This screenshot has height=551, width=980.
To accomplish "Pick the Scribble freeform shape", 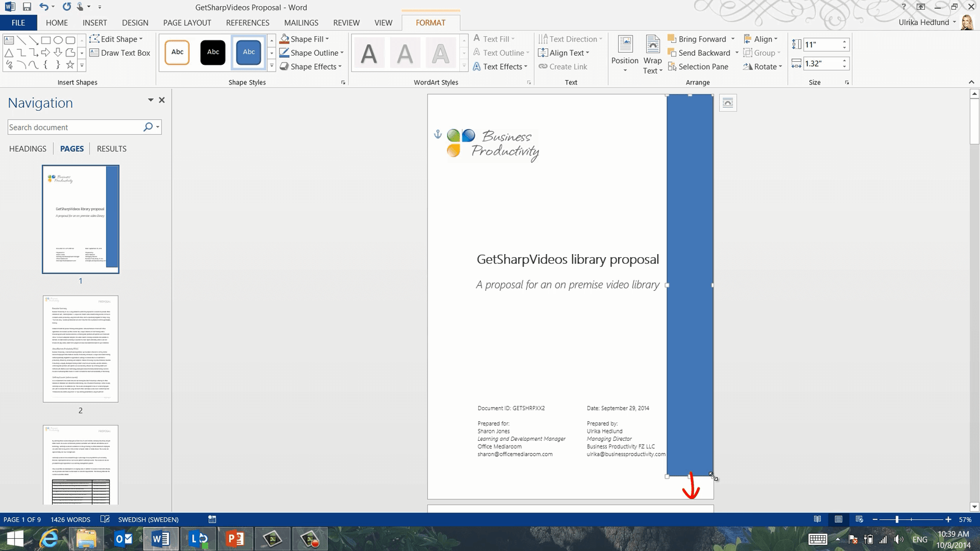I will pyautogui.click(x=9, y=65).
